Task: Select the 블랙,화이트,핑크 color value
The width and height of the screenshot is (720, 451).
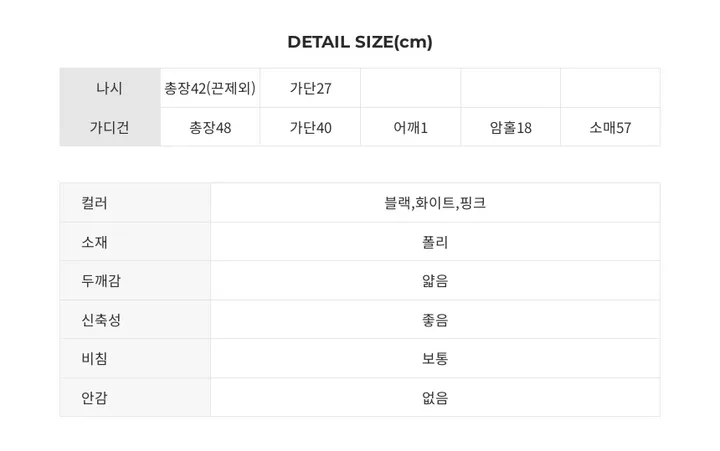Action: tap(435, 203)
